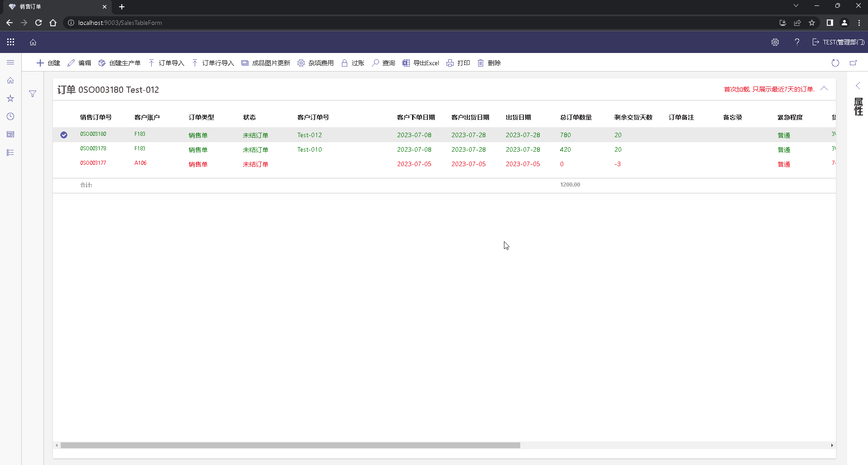The height and width of the screenshot is (465, 868).
Task: Click the 创建 button
Action: [48, 63]
